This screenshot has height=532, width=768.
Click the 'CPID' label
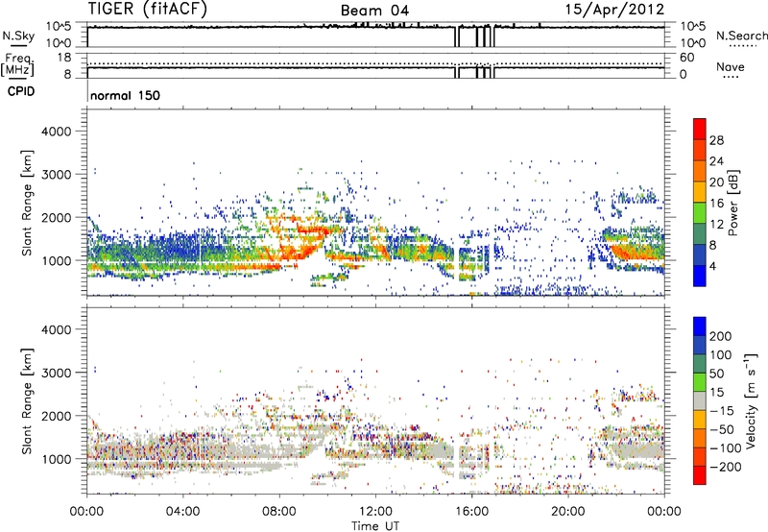tap(21, 91)
